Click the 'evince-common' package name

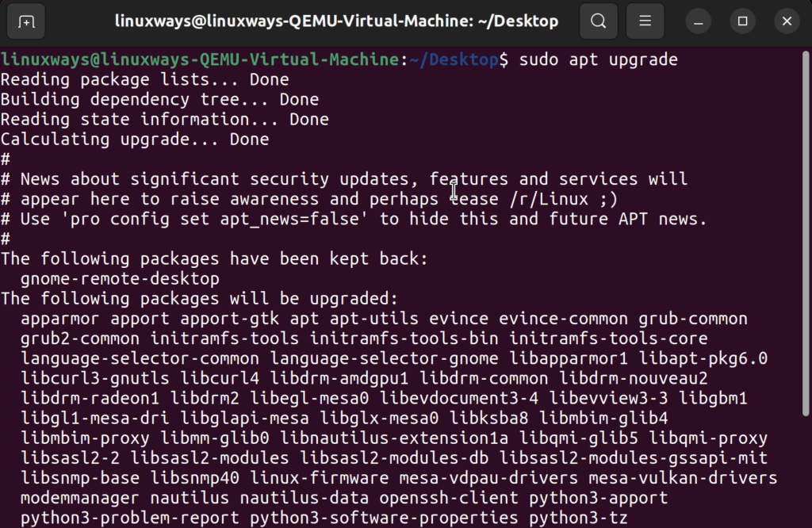pyautogui.click(x=564, y=319)
